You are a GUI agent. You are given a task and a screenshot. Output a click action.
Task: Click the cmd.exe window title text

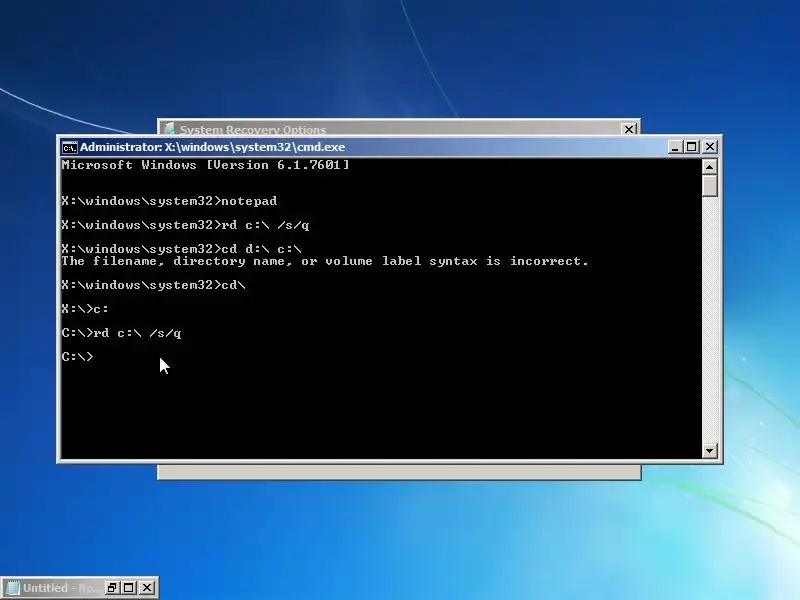click(212, 147)
